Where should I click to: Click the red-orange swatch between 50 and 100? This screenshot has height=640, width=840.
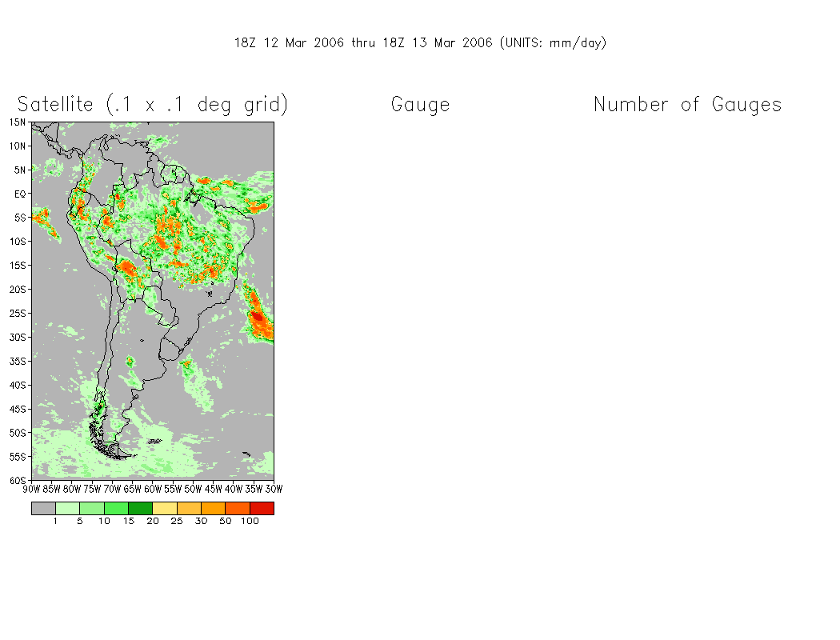click(x=238, y=508)
